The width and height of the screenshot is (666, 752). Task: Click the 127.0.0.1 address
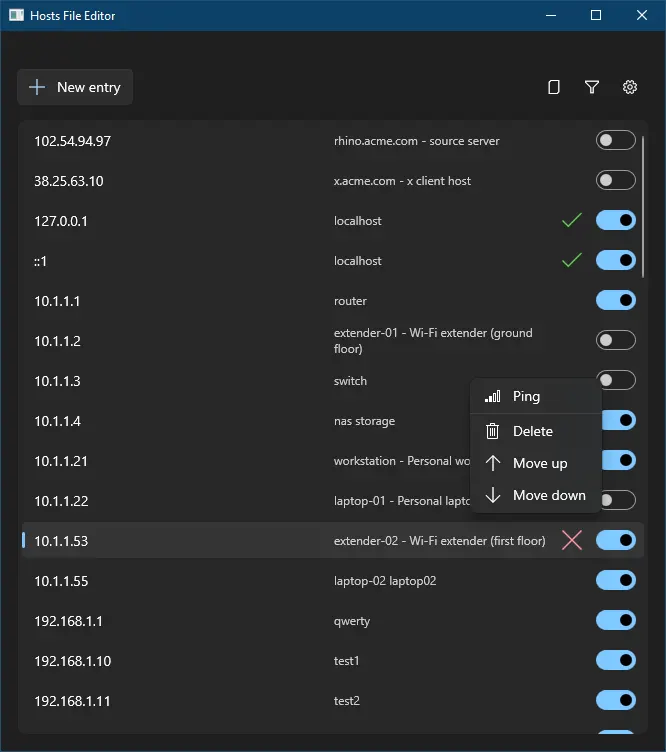61,221
